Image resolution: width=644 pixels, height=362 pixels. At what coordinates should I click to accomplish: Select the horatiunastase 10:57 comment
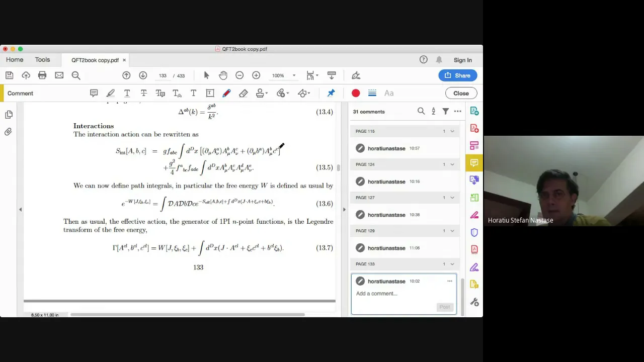[x=405, y=148]
